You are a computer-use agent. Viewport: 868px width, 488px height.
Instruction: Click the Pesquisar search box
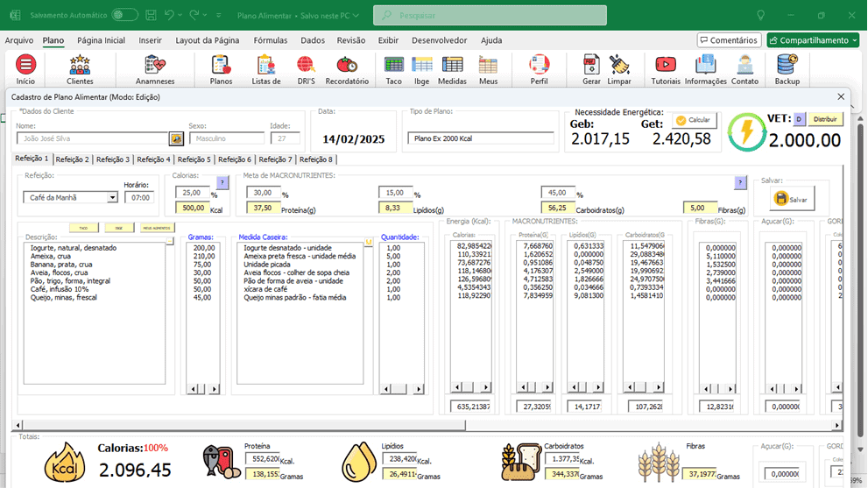tap(490, 16)
